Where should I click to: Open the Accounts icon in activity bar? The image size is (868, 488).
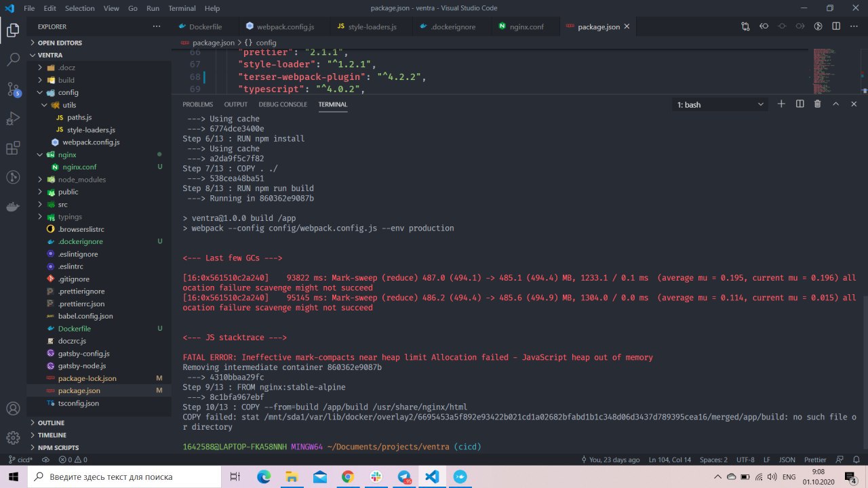click(13, 409)
